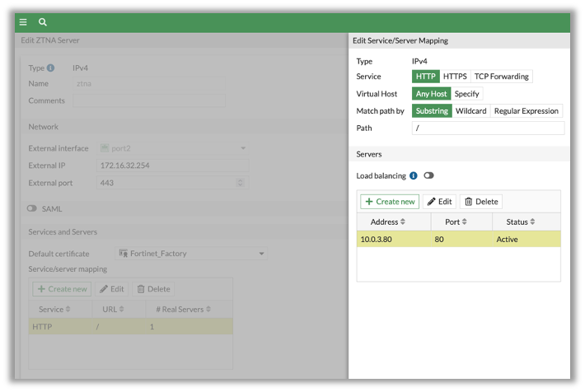Click the search magnifier icon
This screenshot has width=585, height=392.
(43, 22)
